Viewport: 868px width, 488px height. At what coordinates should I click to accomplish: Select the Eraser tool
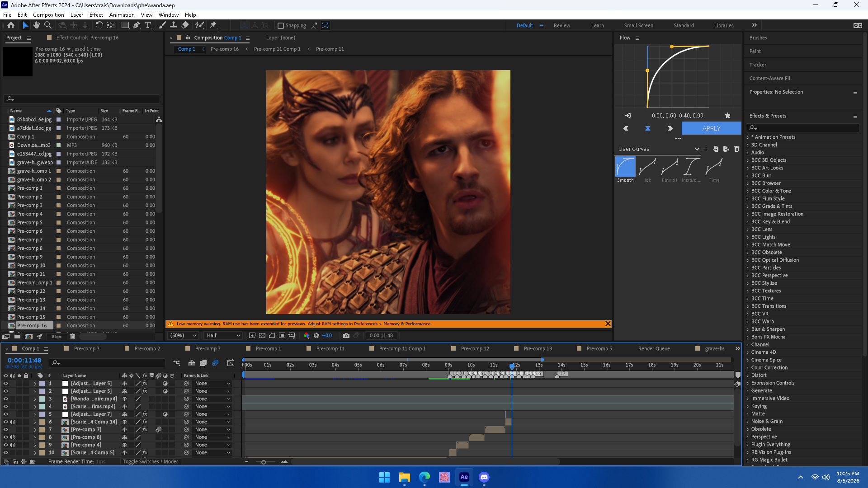click(185, 25)
